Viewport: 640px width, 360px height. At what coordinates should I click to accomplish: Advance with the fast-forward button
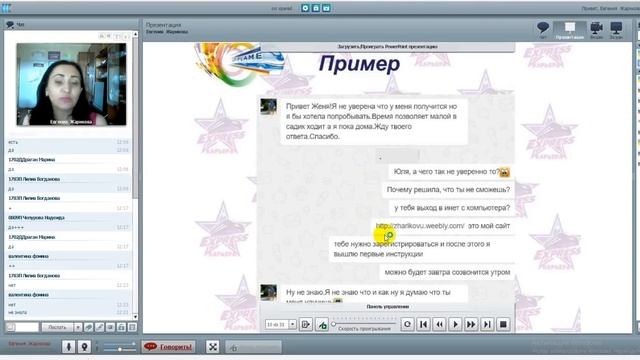471,324
